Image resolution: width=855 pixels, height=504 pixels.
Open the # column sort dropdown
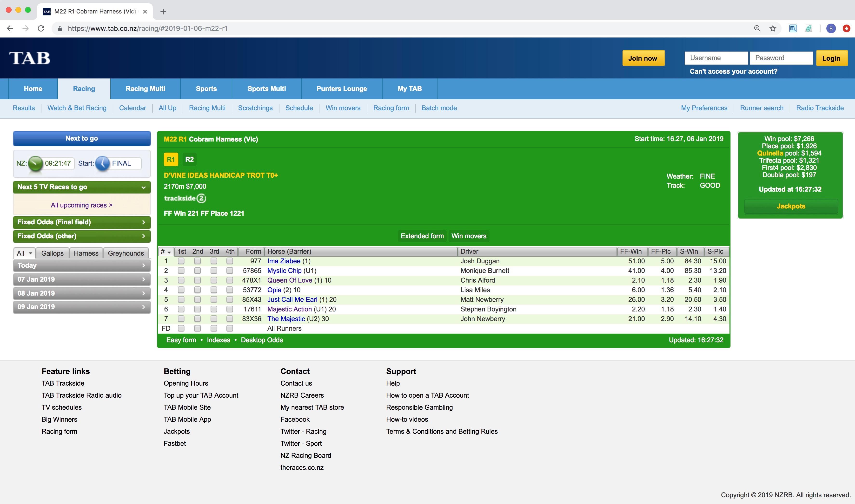[x=169, y=252]
